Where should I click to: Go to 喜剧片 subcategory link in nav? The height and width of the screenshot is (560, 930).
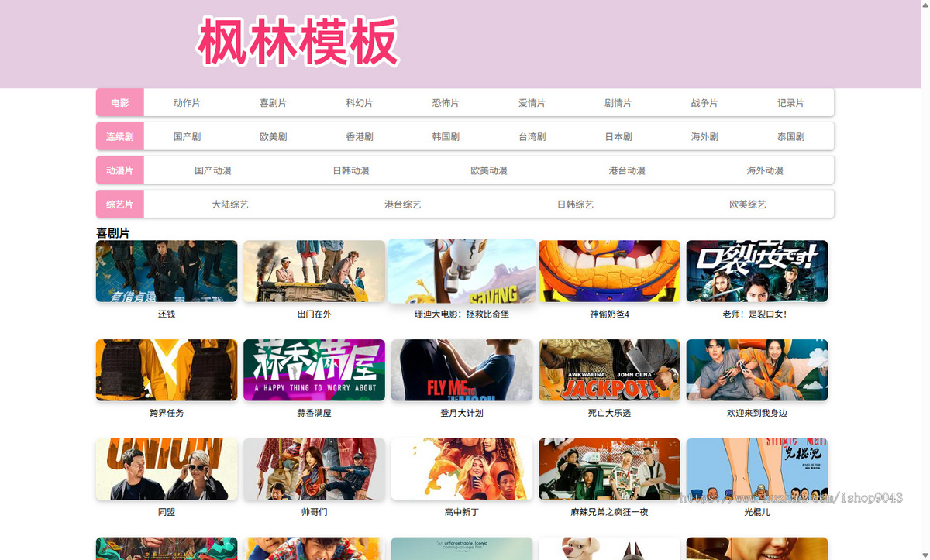click(274, 103)
